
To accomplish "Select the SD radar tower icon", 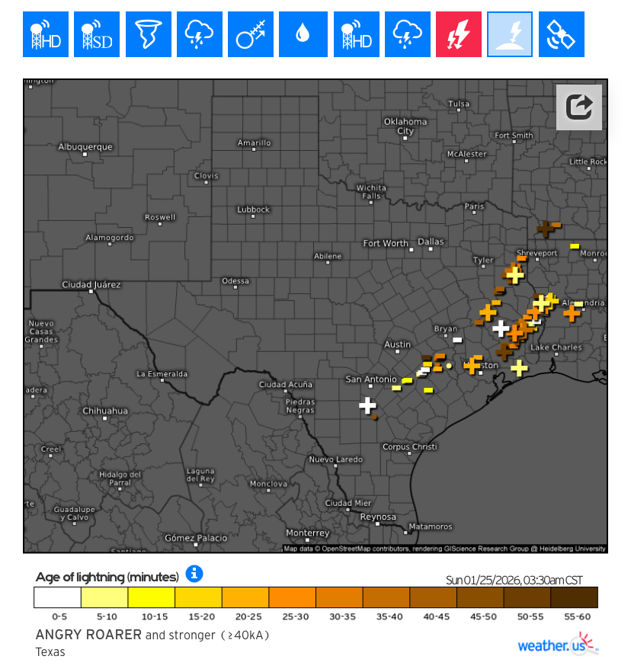I will point(97,34).
